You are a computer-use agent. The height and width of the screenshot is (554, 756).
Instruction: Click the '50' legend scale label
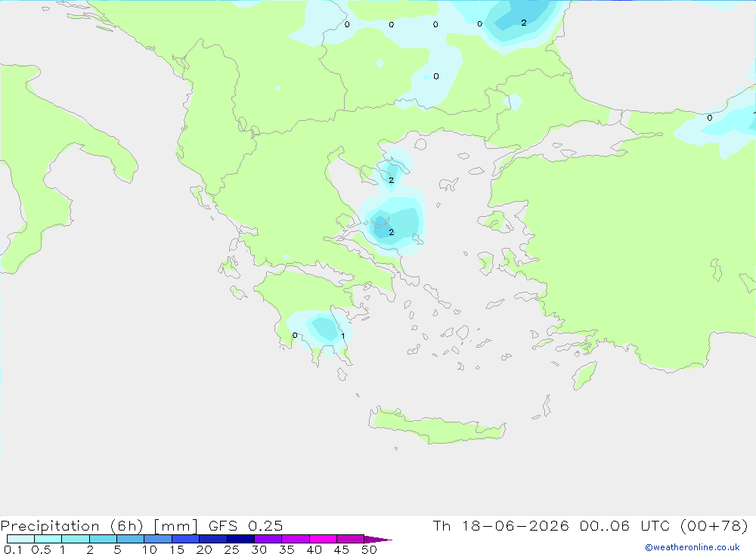[369, 549]
